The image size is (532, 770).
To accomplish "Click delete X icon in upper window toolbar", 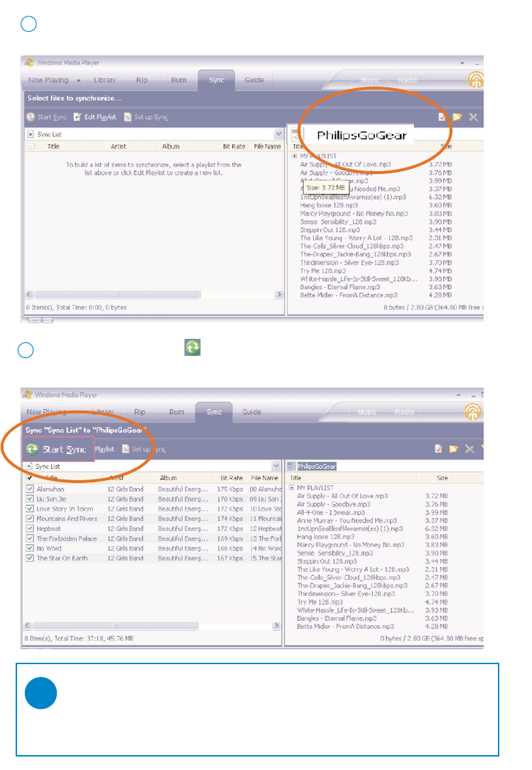I will 474,117.
